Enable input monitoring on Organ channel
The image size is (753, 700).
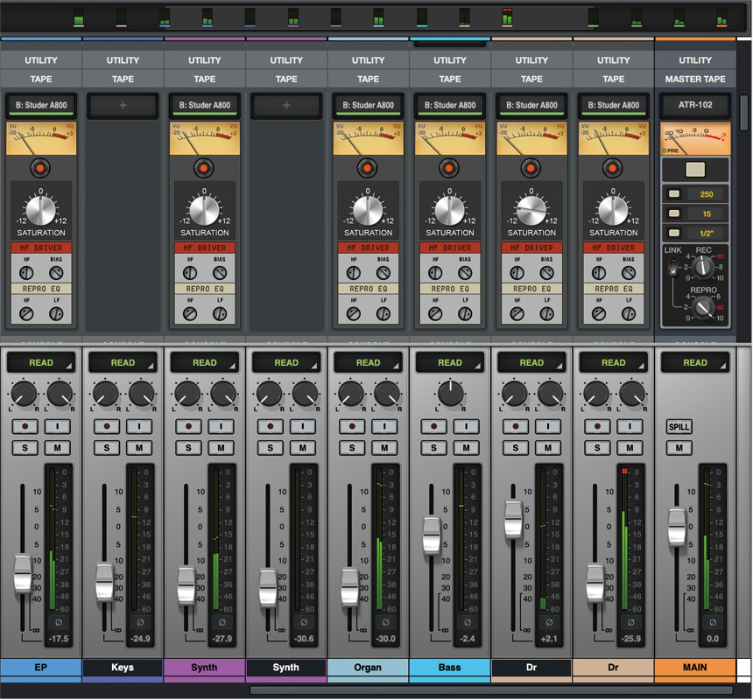click(384, 426)
